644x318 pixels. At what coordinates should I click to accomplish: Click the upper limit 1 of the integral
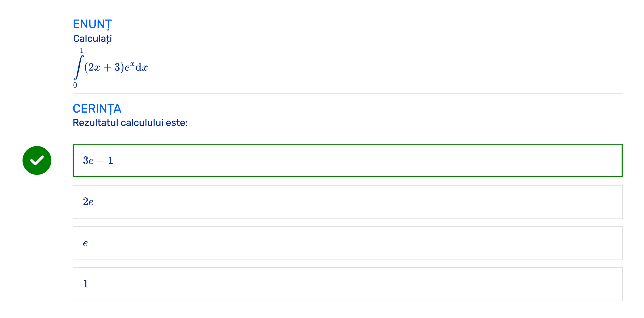point(82,51)
